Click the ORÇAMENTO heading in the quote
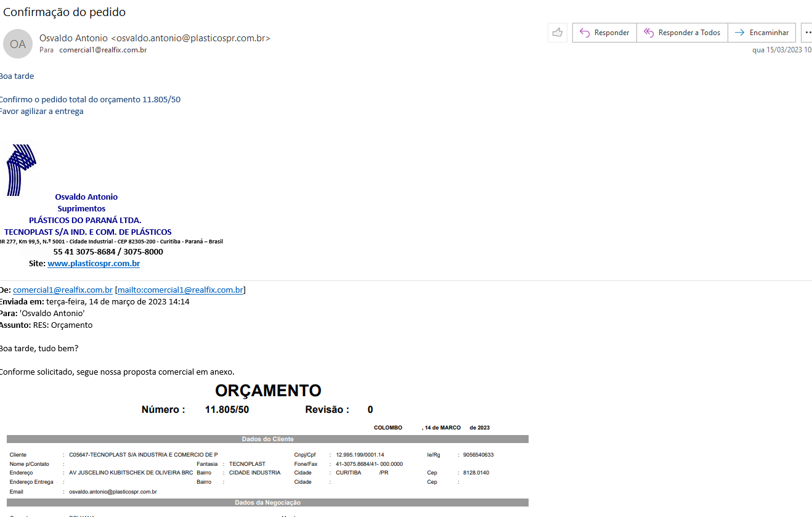812x517 pixels. [x=268, y=391]
